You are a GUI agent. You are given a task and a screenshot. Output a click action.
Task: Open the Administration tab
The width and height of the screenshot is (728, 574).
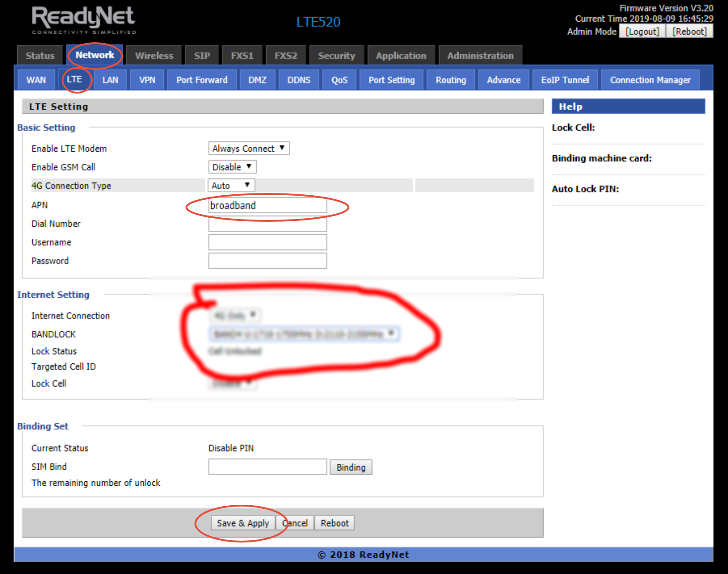click(x=480, y=56)
